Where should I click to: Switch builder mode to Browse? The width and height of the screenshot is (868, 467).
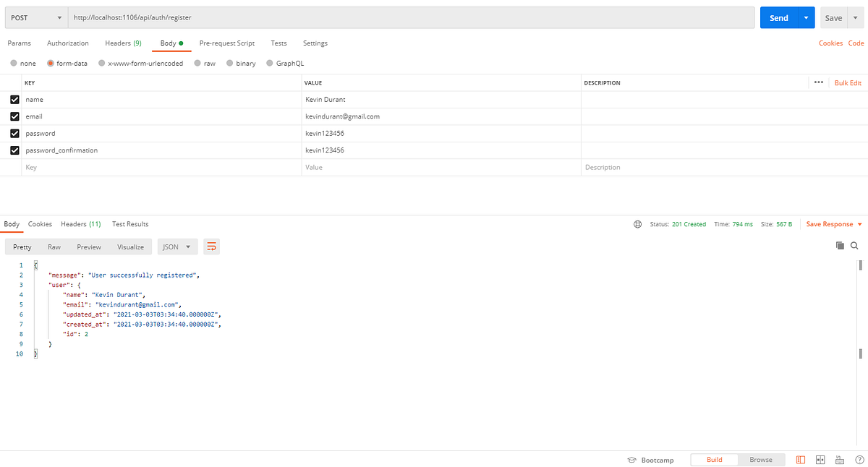(761, 460)
